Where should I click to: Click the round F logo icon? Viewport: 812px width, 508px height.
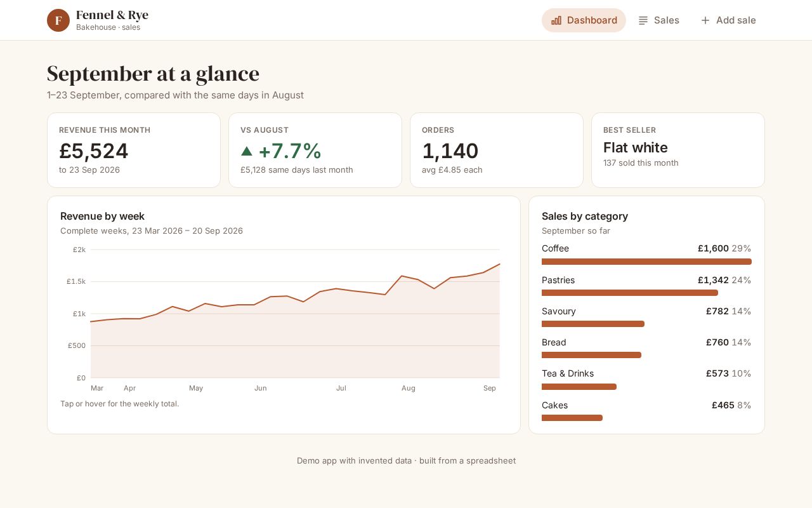(x=58, y=20)
